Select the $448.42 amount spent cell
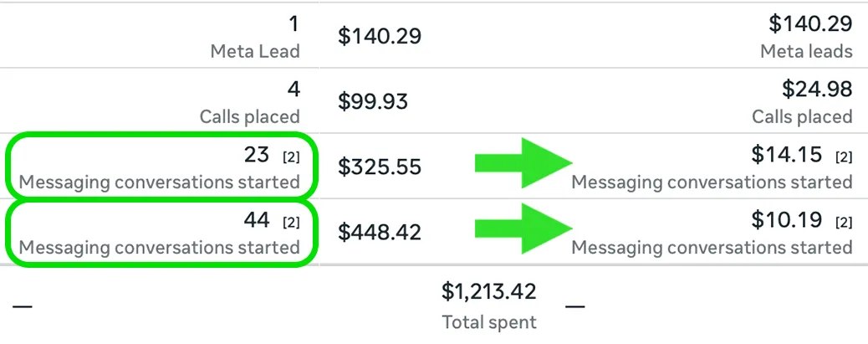 (x=379, y=233)
